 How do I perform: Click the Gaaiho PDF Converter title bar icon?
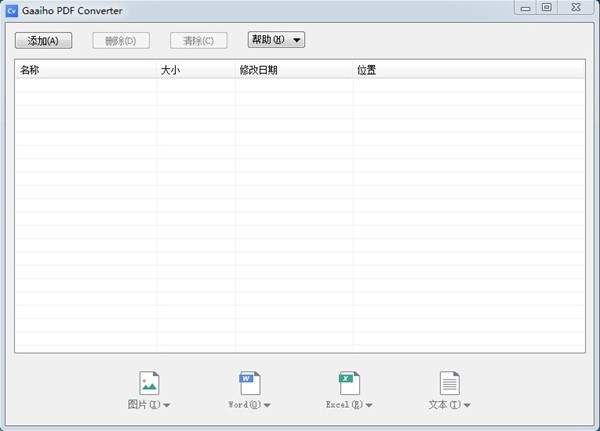(x=12, y=11)
